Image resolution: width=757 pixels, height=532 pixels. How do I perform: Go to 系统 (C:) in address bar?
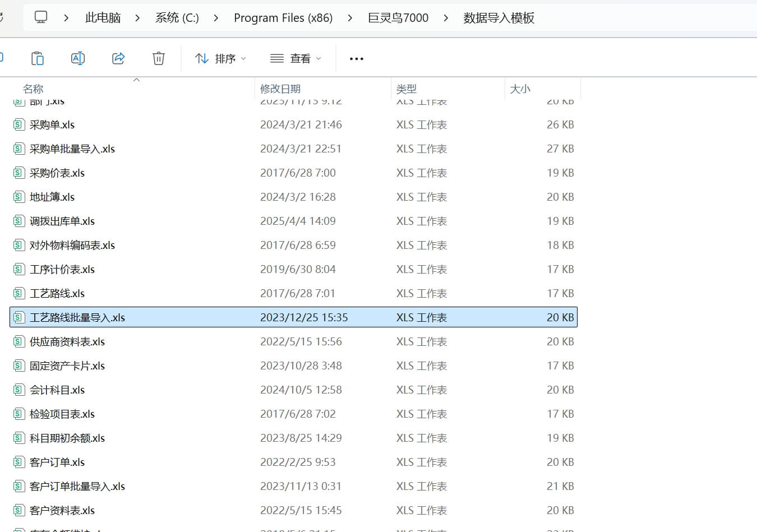pos(177,18)
